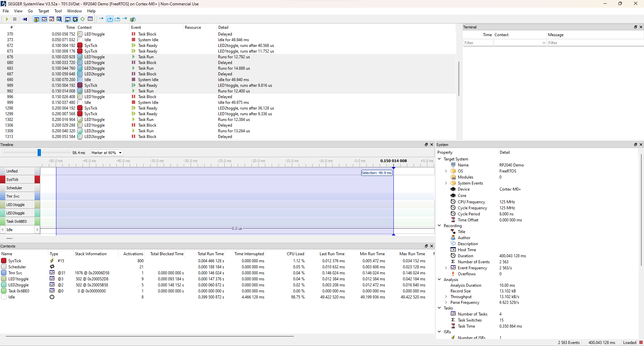Open the File menu
This screenshot has height=346, width=644.
[x=6, y=11]
